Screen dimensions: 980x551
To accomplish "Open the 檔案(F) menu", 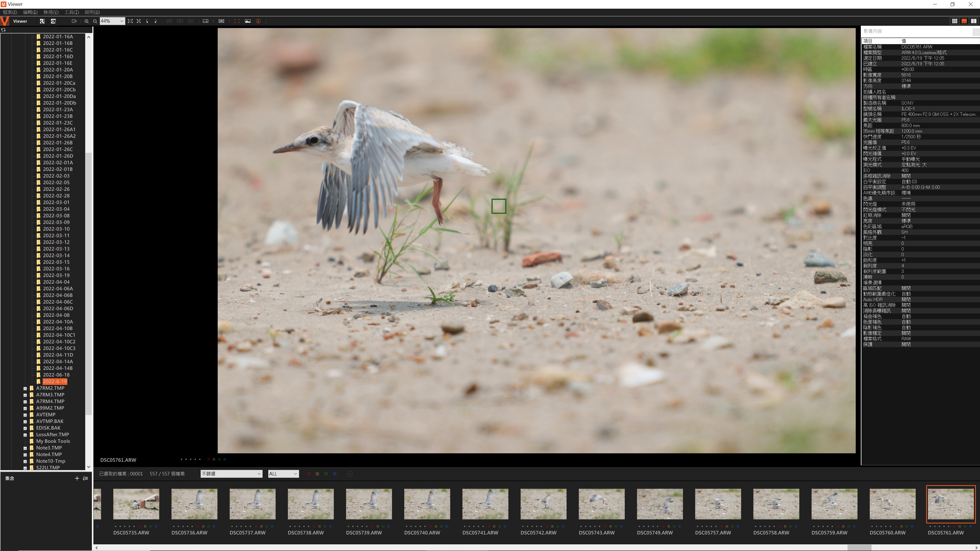I will (x=10, y=12).
